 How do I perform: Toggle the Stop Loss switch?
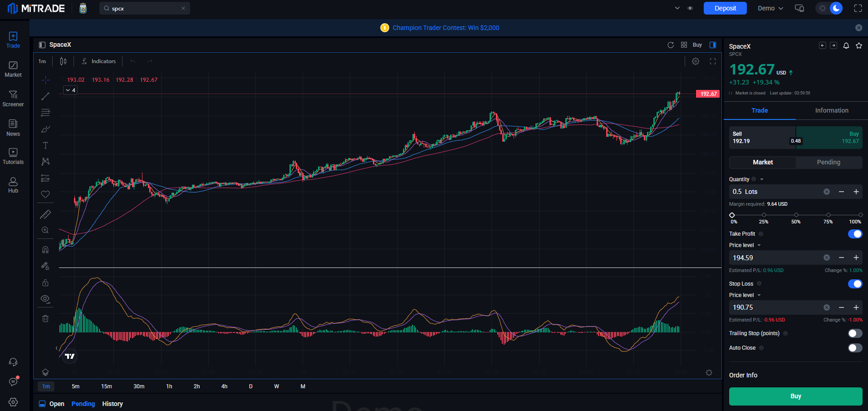pos(855,284)
